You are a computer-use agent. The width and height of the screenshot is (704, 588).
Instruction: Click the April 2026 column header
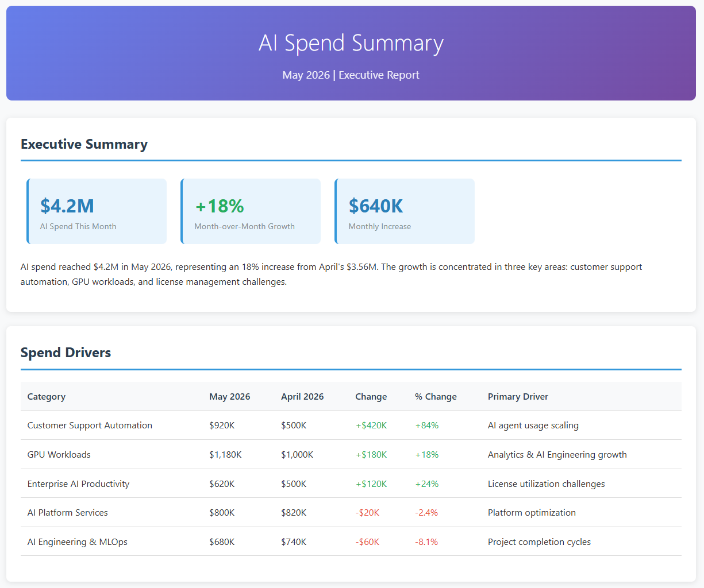point(302,396)
